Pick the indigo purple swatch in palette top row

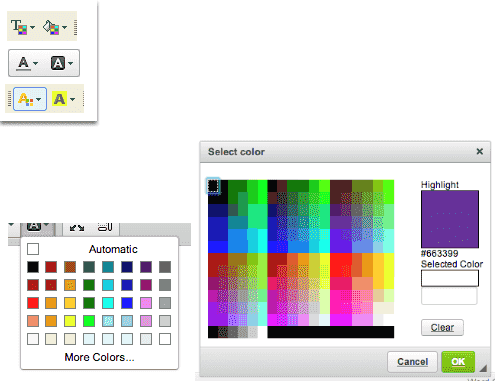(x=146, y=267)
